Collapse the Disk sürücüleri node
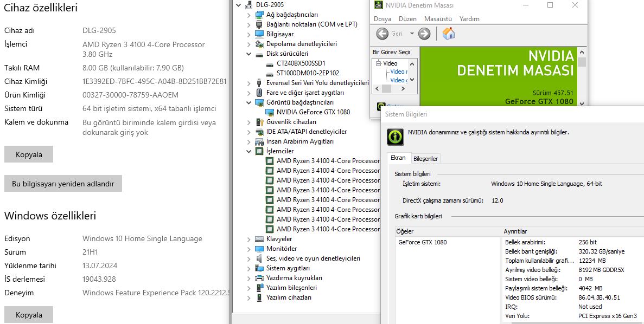The image size is (644, 324). (x=249, y=54)
